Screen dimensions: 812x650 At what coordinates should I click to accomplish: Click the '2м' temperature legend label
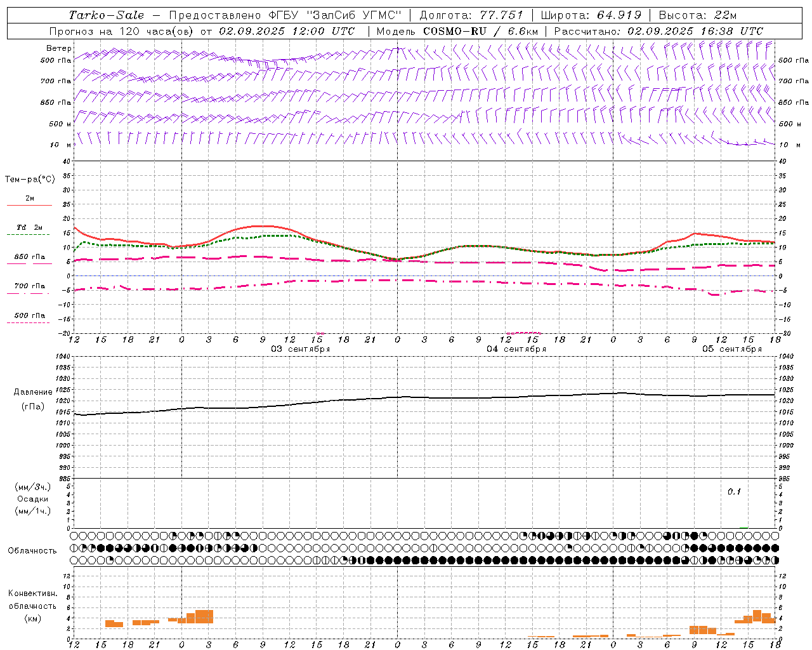pos(30,198)
